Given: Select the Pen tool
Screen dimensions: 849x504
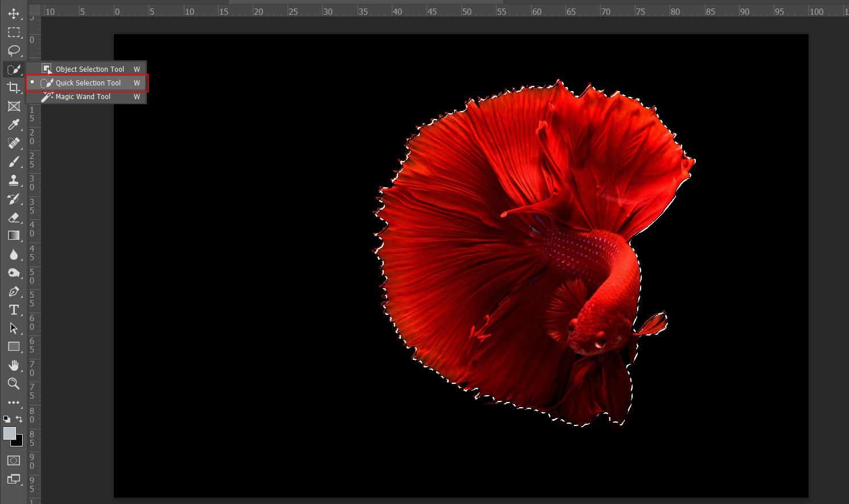Looking at the screenshot, I should (14, 292).
